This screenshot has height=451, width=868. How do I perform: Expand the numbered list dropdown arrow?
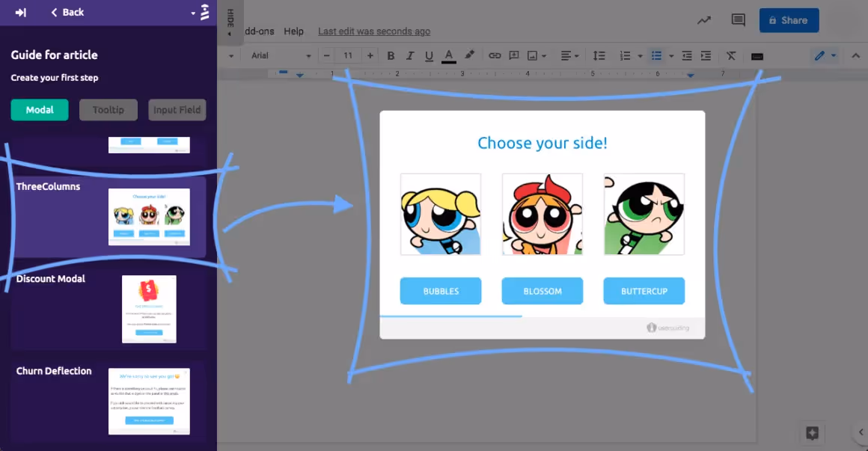[x=640, y=56]
